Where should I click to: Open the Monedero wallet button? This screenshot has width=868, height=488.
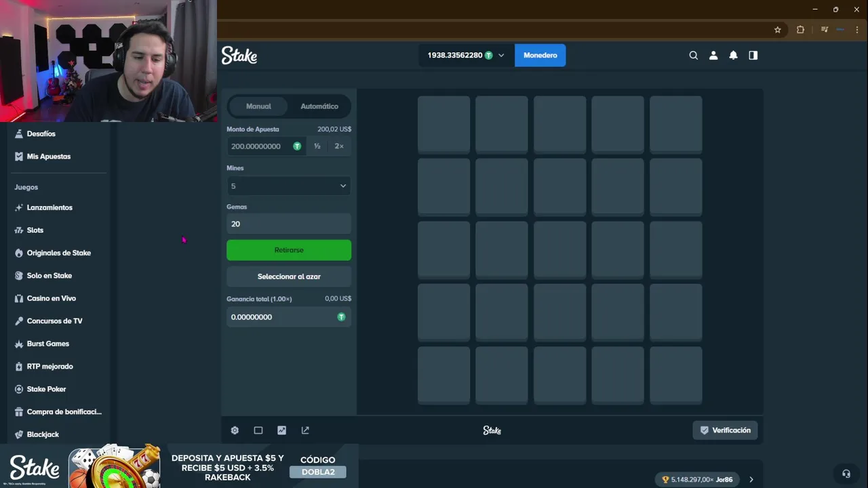(x=540, y=56)
